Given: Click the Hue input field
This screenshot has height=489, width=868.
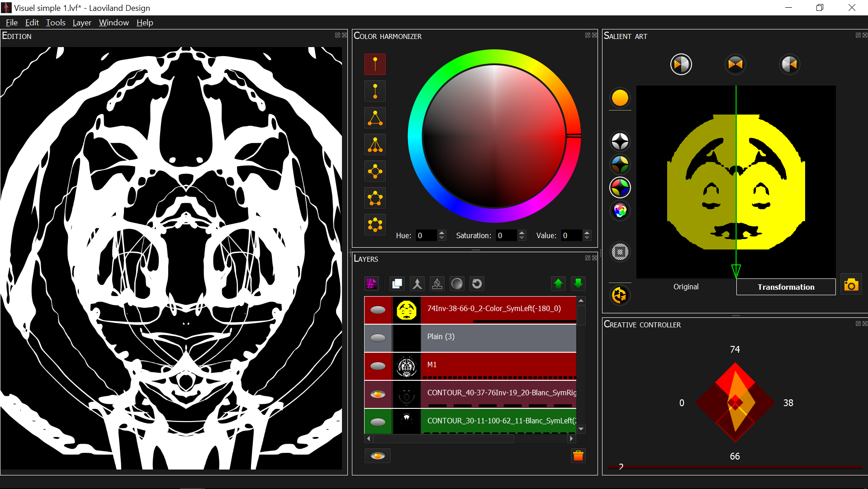Looking at the screenshot, I should click(427, 235).
